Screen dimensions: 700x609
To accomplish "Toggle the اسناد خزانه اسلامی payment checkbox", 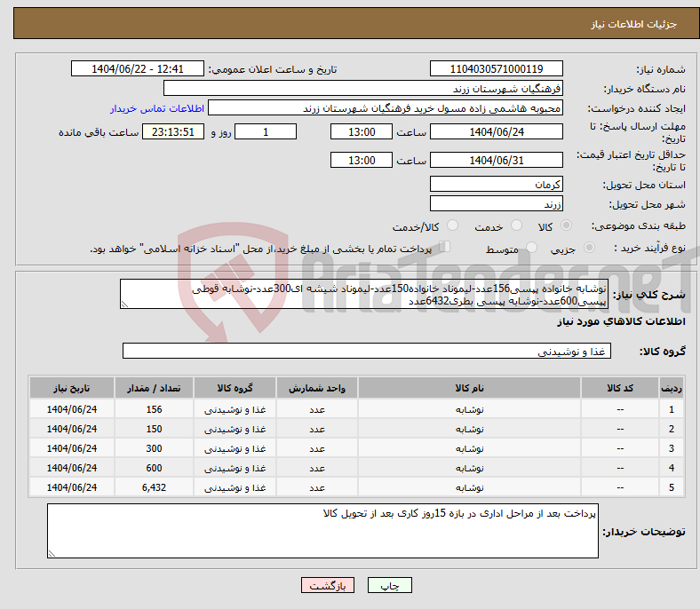I will pyautogui.click(x=445, y=248).
